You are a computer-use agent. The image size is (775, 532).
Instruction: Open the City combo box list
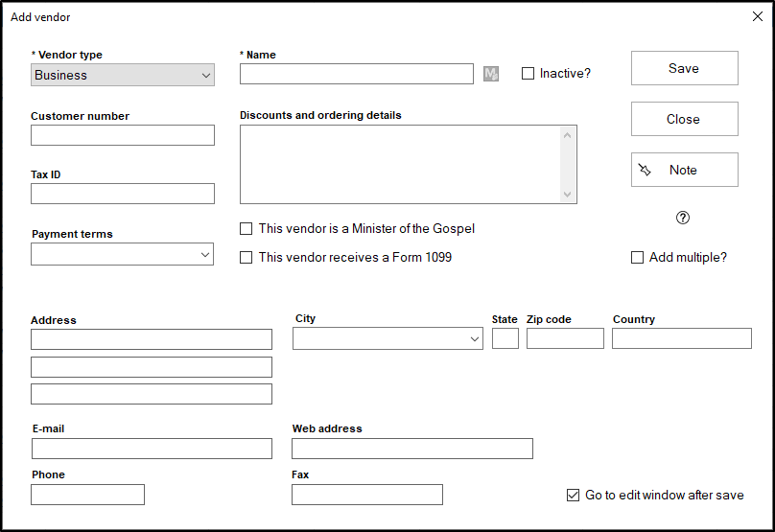[475, 339]
